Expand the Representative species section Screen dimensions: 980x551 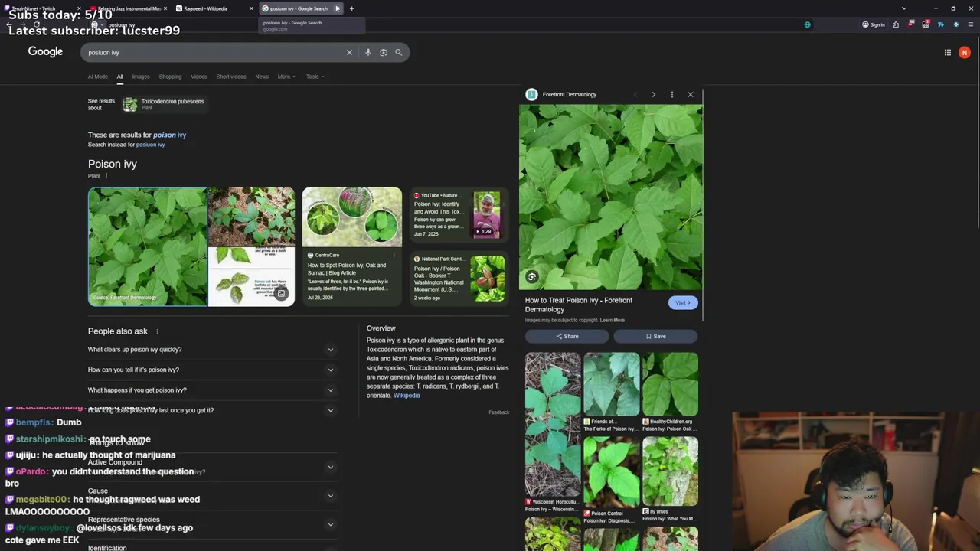212,524
